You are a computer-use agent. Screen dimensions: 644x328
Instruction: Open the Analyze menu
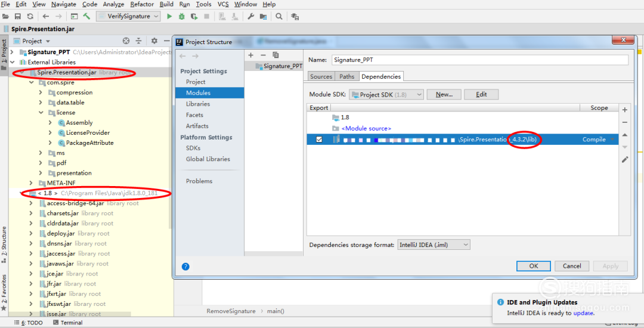[x=113, y=4]
